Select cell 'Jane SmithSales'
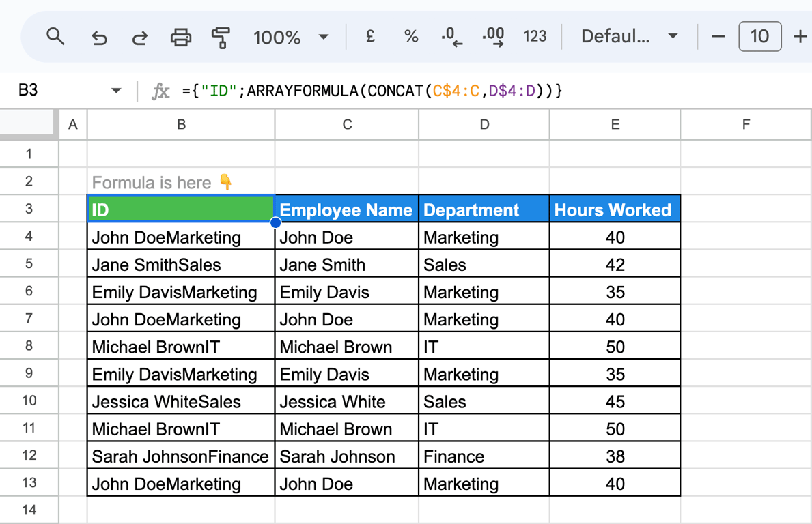This screenshot has width=812, height=524. (x=181, y=264)
